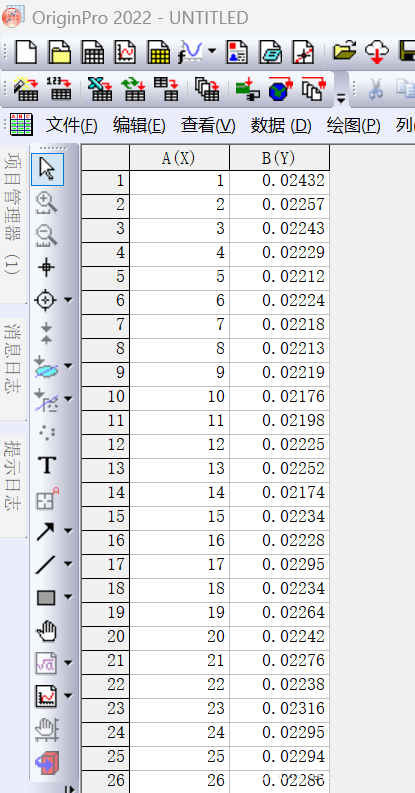Select the Data Selector tool
This screenshot has width=415, height=793.
46,334
